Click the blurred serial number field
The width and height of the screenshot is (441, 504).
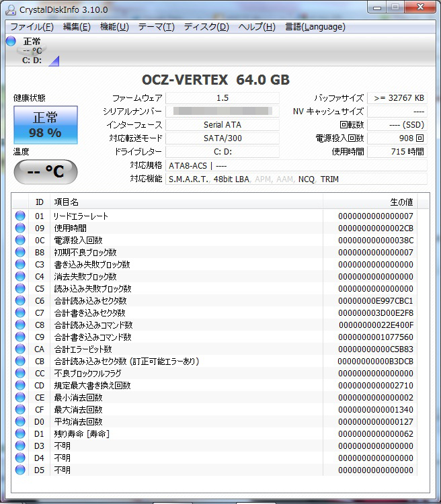click(x=223, y=111)
